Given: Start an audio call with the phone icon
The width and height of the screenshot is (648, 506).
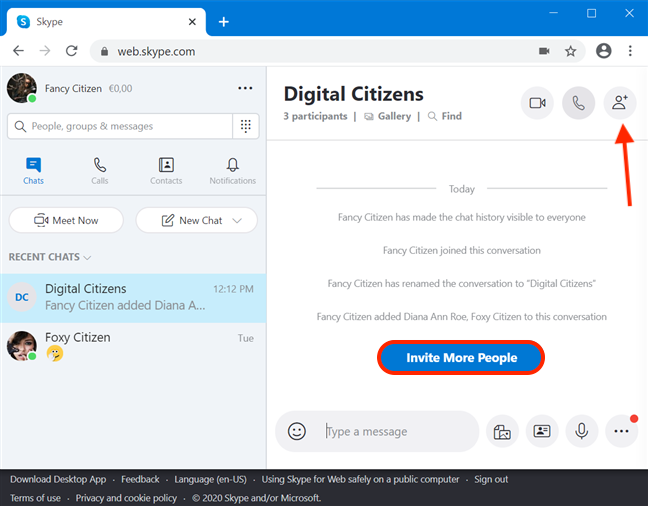Looking at the screenshot, I should [579, 103].
